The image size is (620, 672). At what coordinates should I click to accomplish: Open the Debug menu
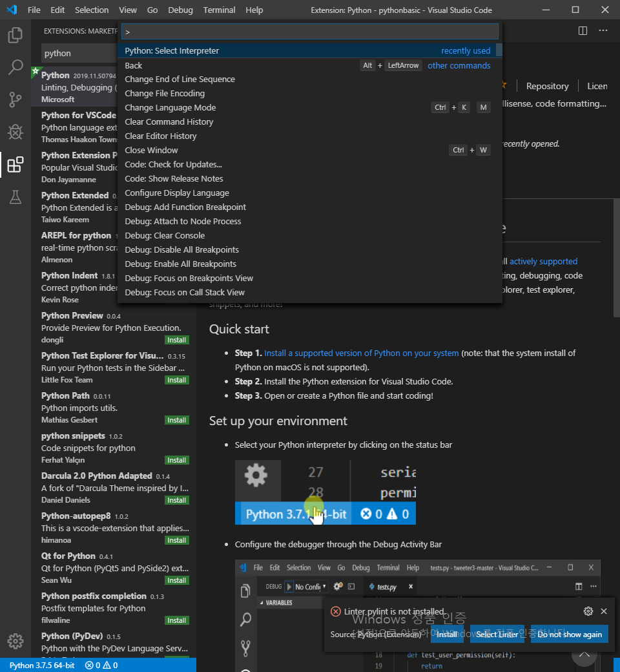[x=180, y=10]
